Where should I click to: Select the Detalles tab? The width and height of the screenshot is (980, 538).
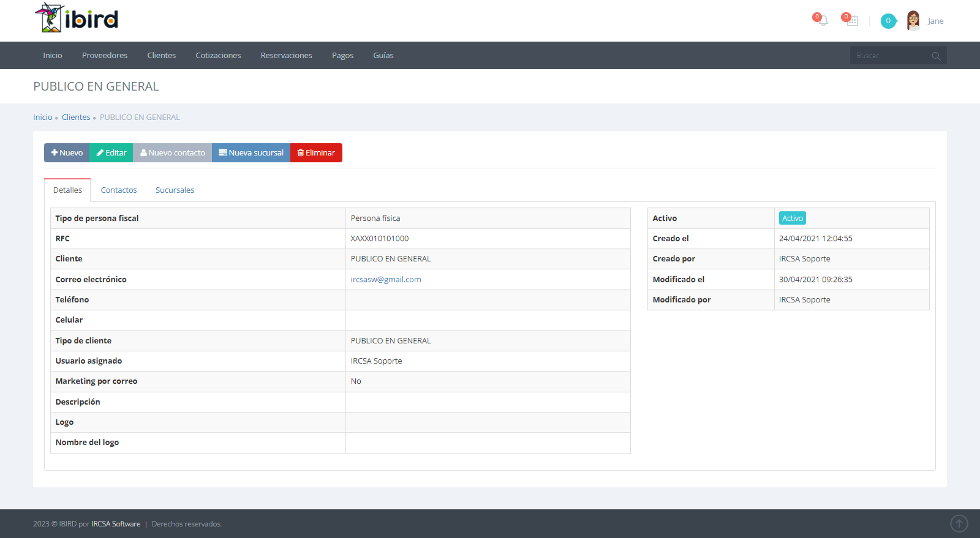(x=67, y=190)
